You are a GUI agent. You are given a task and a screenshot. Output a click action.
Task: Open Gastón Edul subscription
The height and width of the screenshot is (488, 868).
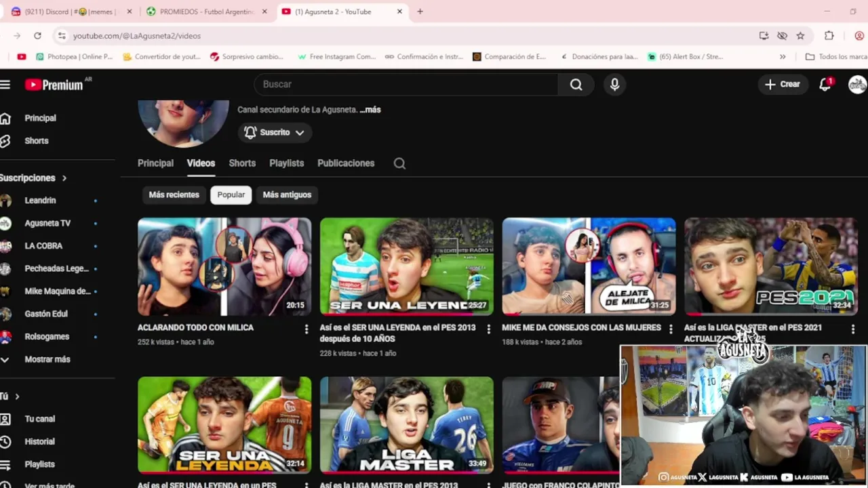(x=46, y=314)
